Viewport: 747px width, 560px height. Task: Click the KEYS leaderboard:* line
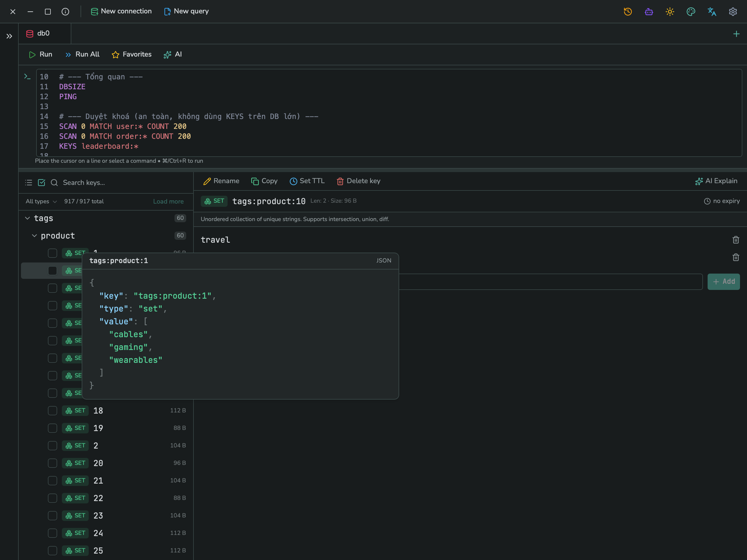click(99, 146)
